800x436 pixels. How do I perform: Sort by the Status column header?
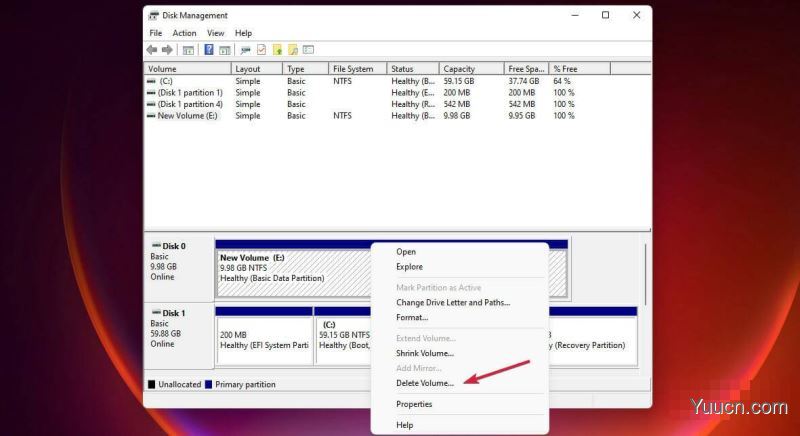(x=413, y=69)
